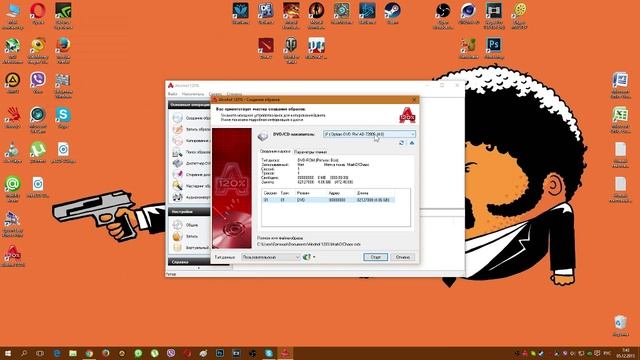Click the Skype desktop icon
The image size is (640, 360).
pyautogui.click(x=63, y=118)
